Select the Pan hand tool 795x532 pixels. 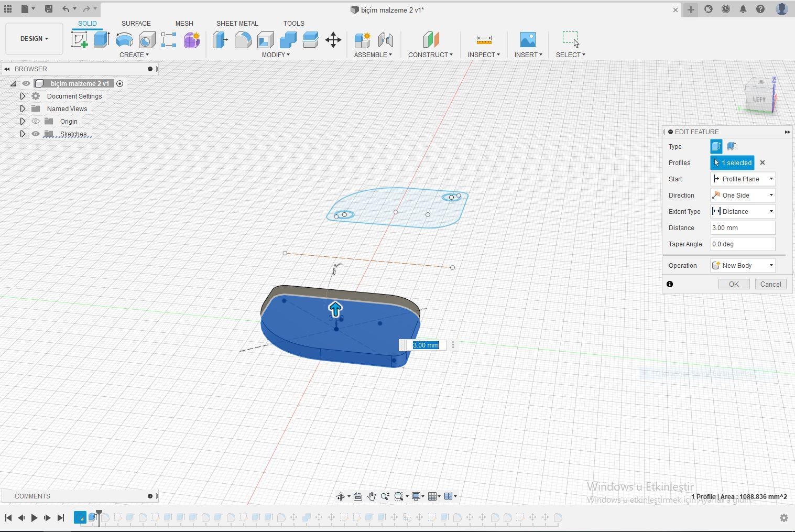pos(372,496)
